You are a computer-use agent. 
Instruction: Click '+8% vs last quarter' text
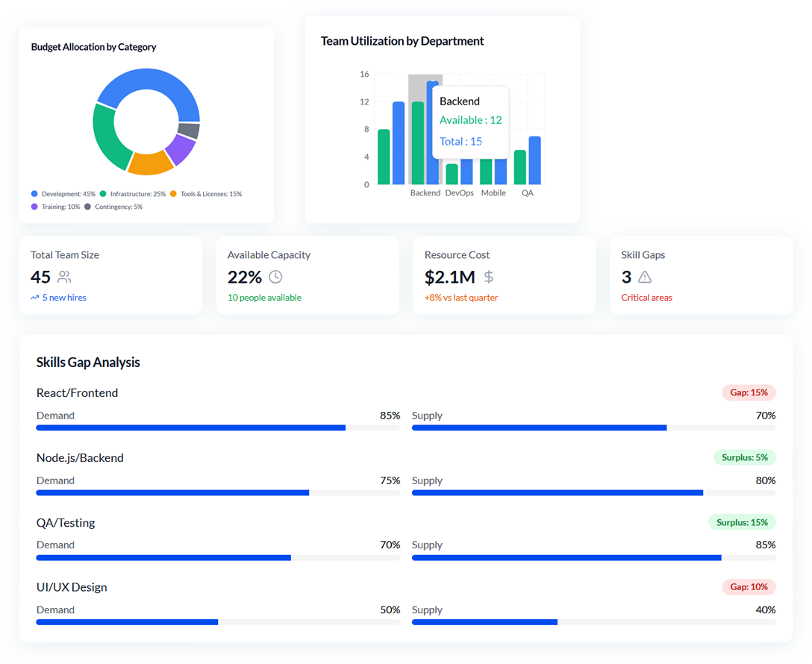point(461,298)
